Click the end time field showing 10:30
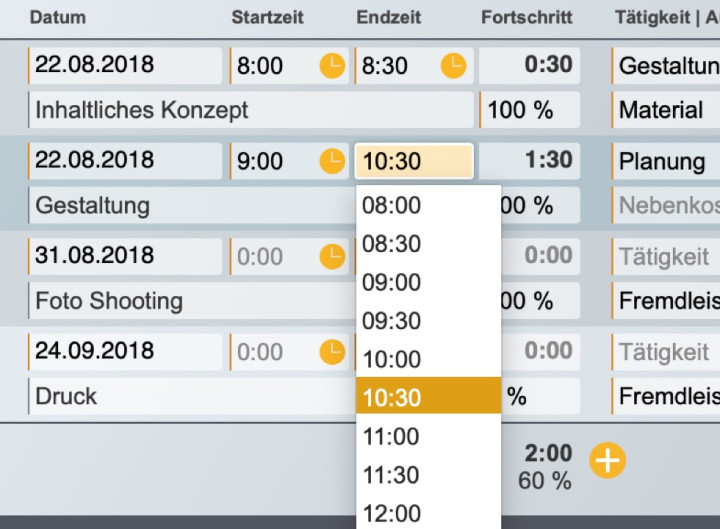 413,161
